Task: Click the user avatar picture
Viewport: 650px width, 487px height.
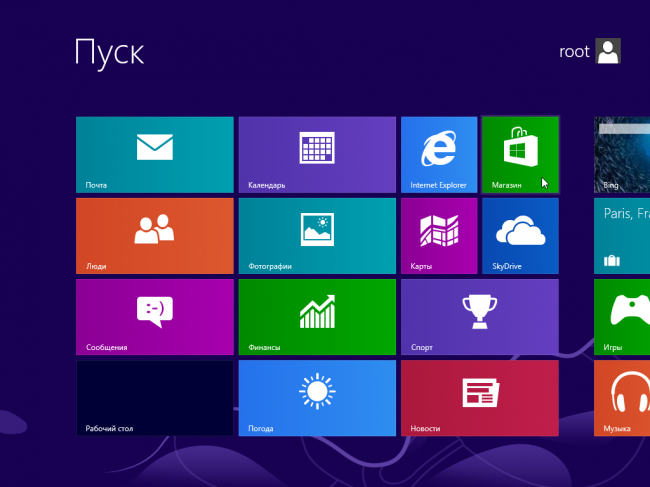Action: pyautogui.click(x=608, y=52)
